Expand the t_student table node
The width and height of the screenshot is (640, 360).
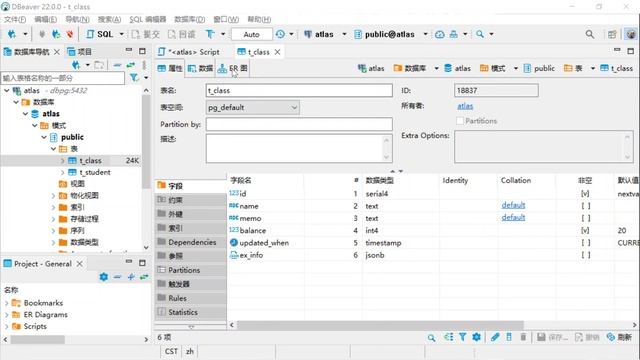coord(62,173)
